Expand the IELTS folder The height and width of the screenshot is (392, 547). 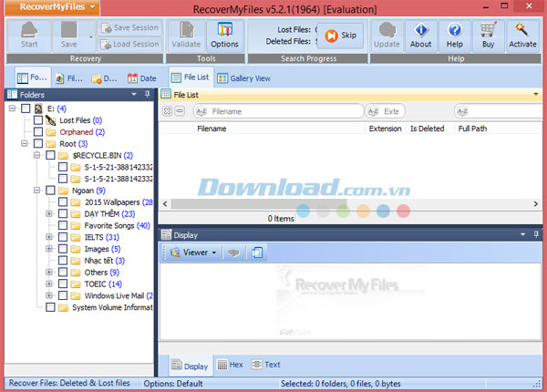point(49,237)
